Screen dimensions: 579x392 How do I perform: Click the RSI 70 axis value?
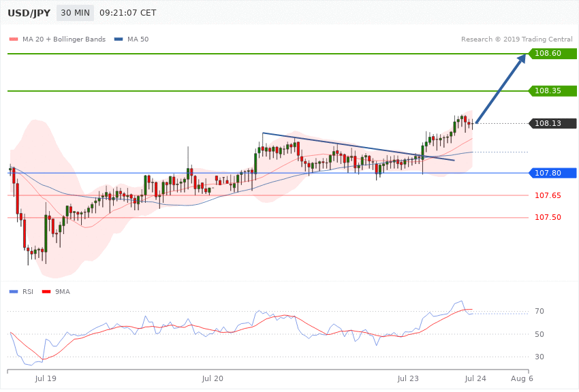pyautogui.click(x=539, y=311)
